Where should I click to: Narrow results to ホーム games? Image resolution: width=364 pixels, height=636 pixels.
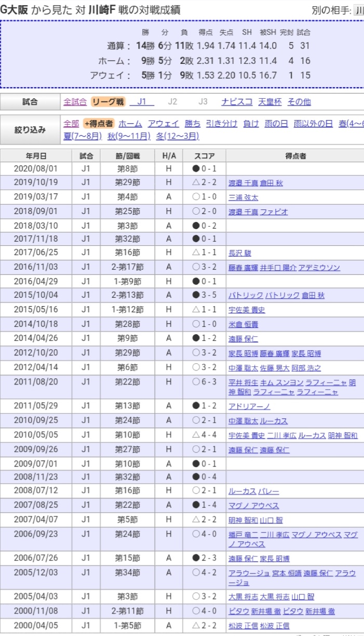point(130,124)
